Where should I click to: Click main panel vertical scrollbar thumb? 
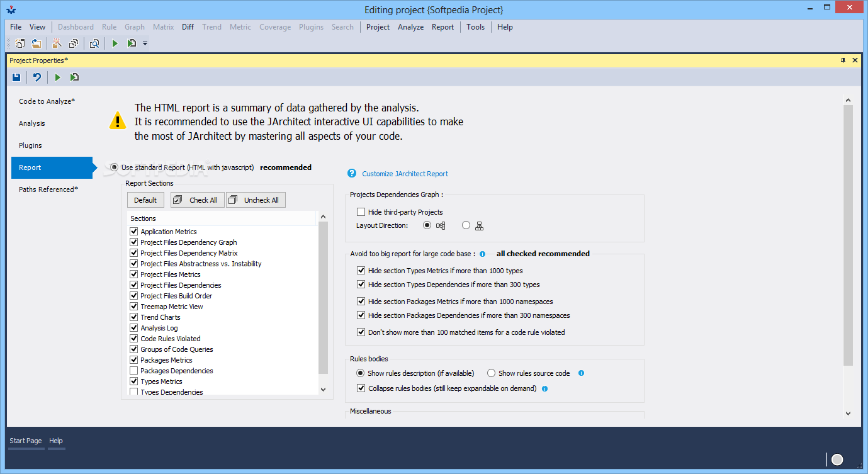click(848, 235)
